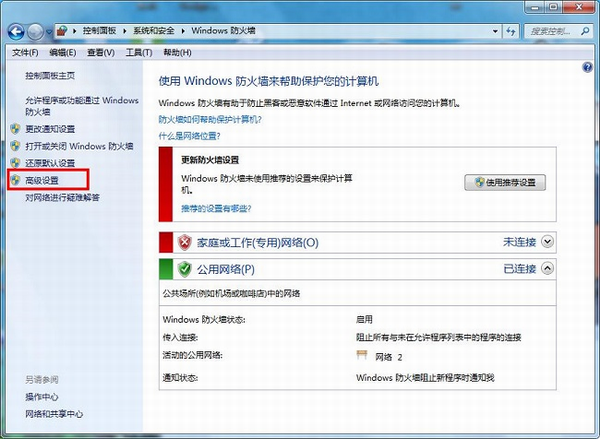Click the 使用推荐设置 button

click(x=505, y=183)
